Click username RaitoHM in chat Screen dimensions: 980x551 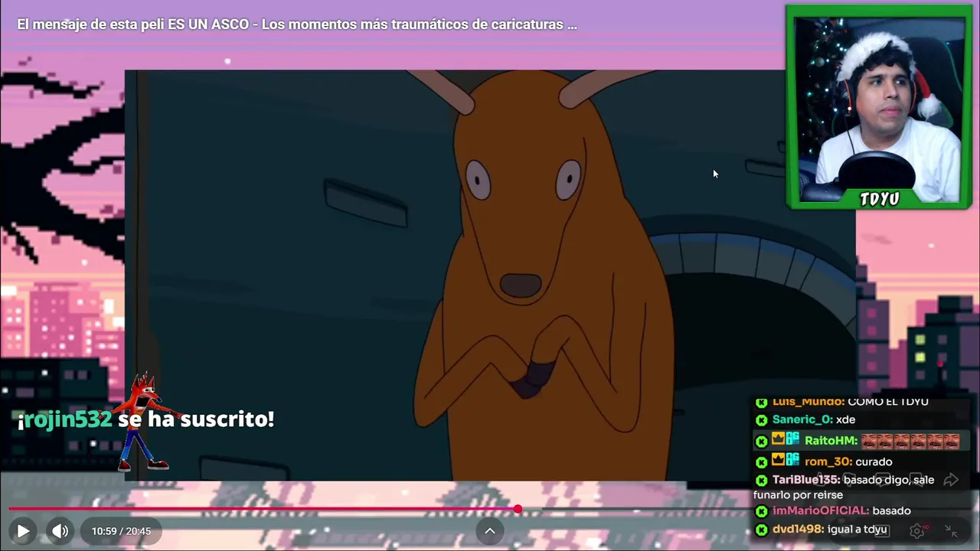point(831,441)
